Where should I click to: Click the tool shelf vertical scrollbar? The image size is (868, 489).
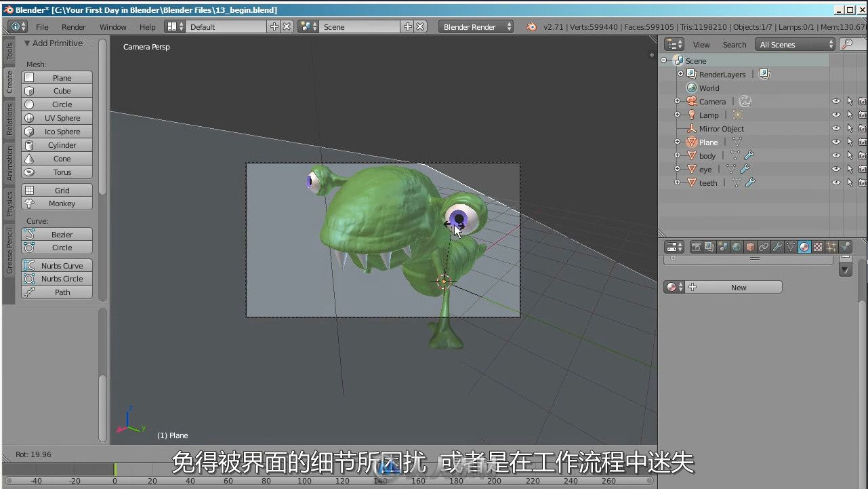click(102, 117)
